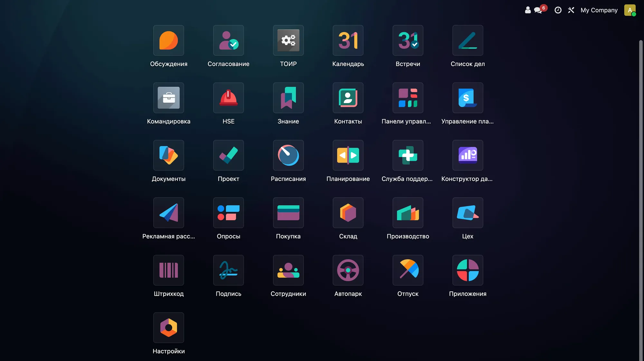The height and width of the screenshot is (361, 644).
Task: Open the Встречи app
Action: click(408, 40)
